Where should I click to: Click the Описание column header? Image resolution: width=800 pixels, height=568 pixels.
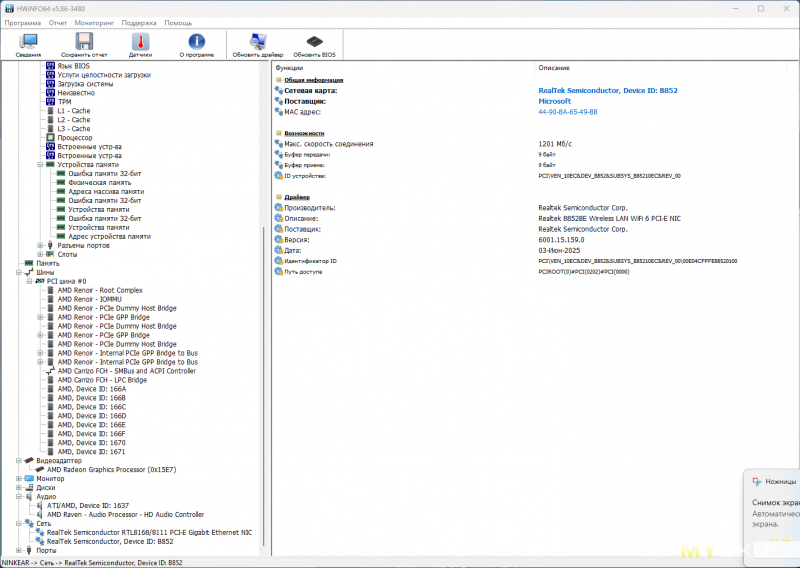point(554,68)
